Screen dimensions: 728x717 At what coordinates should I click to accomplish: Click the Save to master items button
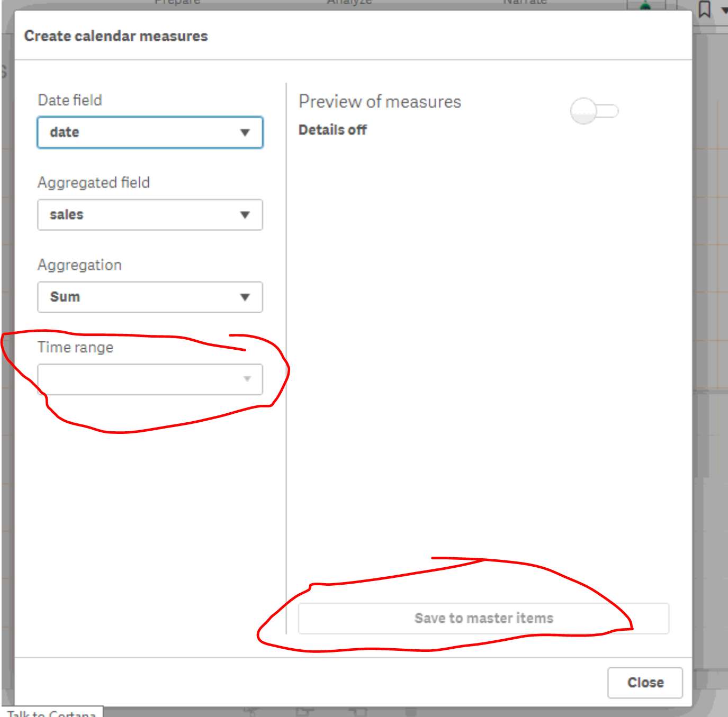click(x=484, y=618)
